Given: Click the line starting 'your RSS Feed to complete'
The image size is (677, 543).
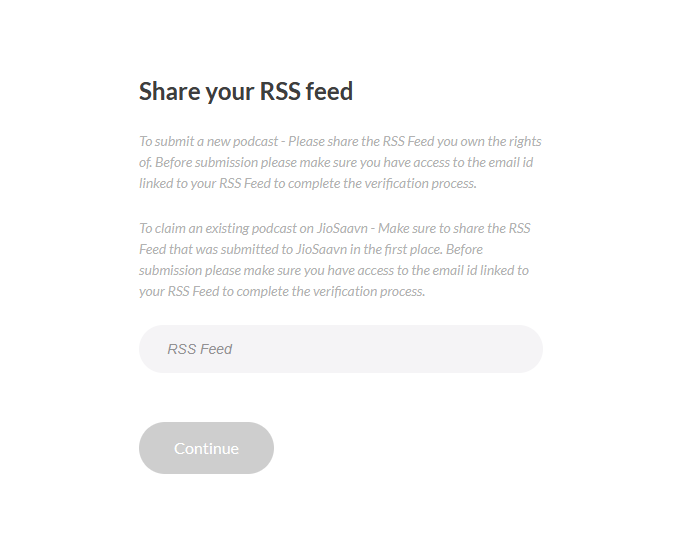Looking at the screenshot, I should [x=282, y=291].
